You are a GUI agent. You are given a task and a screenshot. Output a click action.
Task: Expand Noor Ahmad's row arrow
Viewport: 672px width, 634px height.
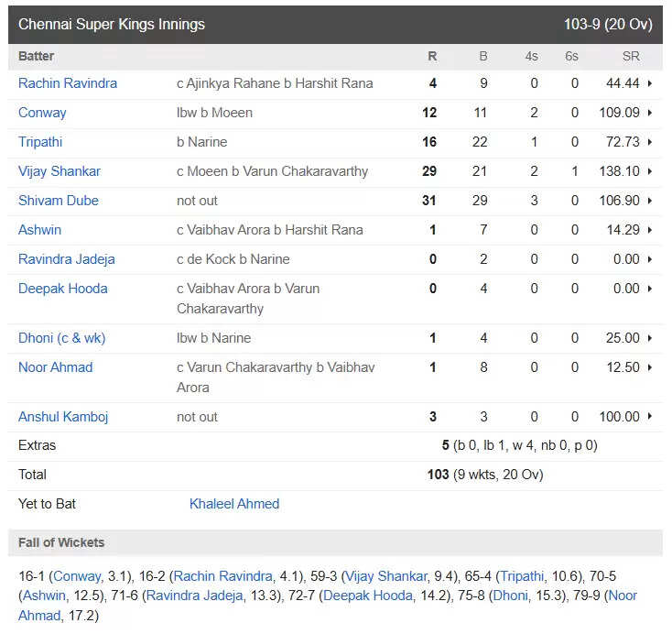point(650,367)
